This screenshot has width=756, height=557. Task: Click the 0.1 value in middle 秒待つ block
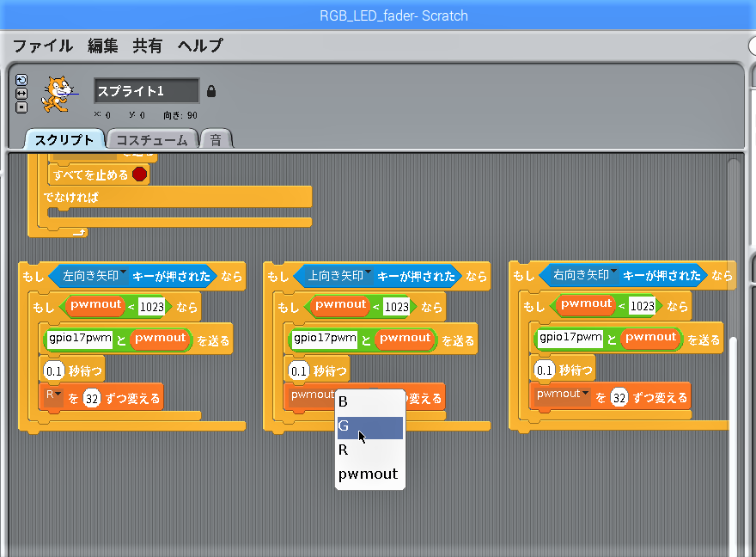[x=298, y=371]
